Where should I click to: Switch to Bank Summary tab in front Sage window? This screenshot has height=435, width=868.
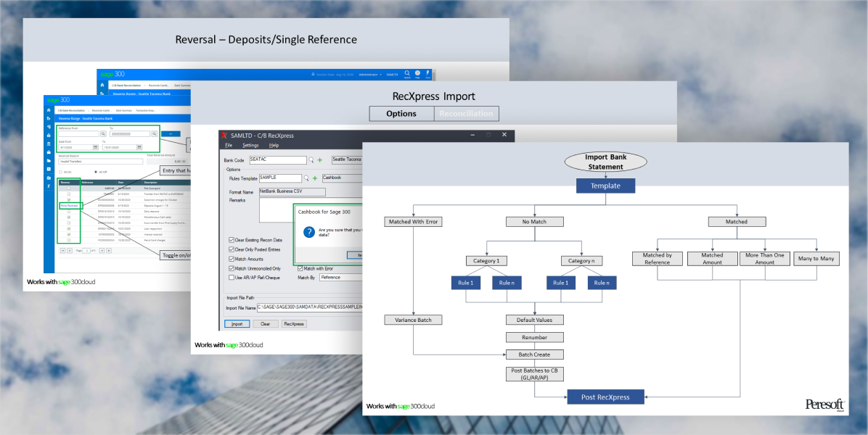(123, 110)
